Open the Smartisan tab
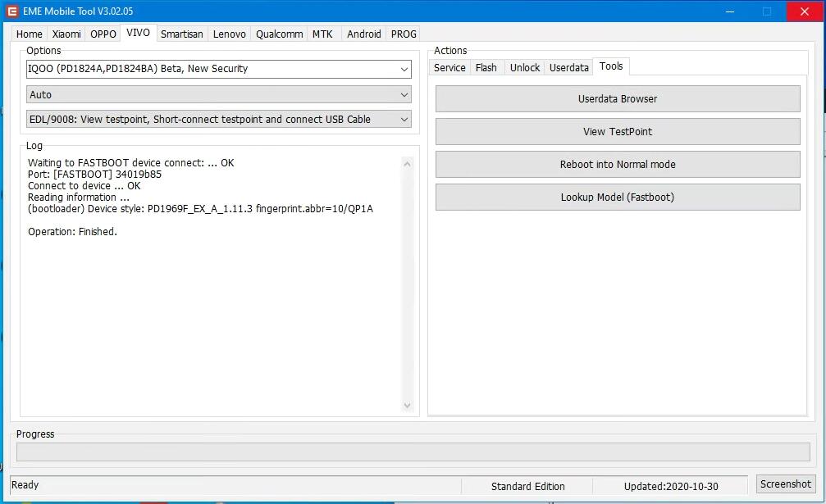This screenshot has width=826, height=504. pyautogui.click(x=182, y=34)
